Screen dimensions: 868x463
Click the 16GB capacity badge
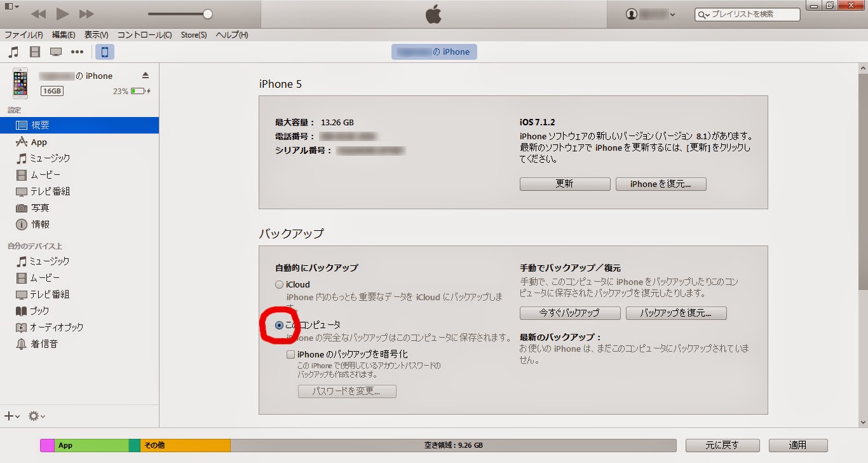pyautogui.click(x=52, y=91)
